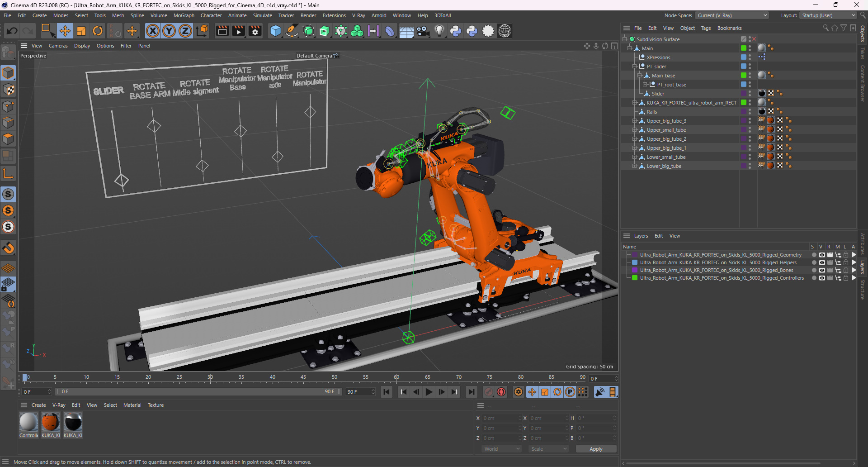Screen dimensions: 868x467
Task: Open the Bookmarks menu in Object Manager
Action: coord(729,28)
